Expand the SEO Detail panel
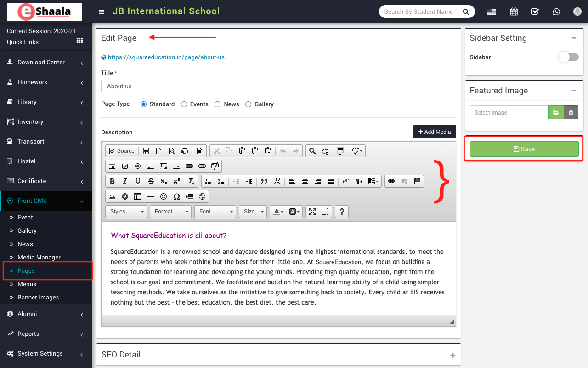The height and width of the screenshot is (368, 588). [452, 355]
